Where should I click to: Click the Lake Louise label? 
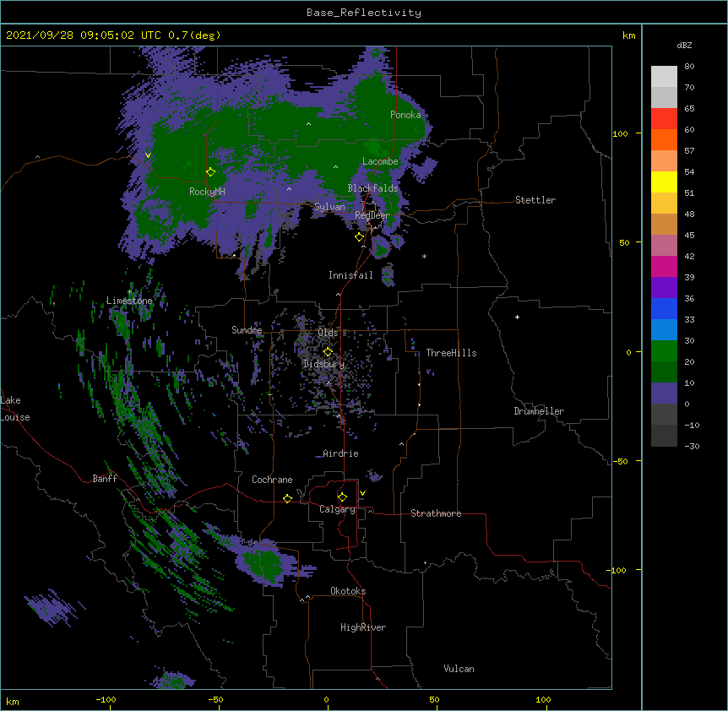pyautogui.click(x=14, y=409)
